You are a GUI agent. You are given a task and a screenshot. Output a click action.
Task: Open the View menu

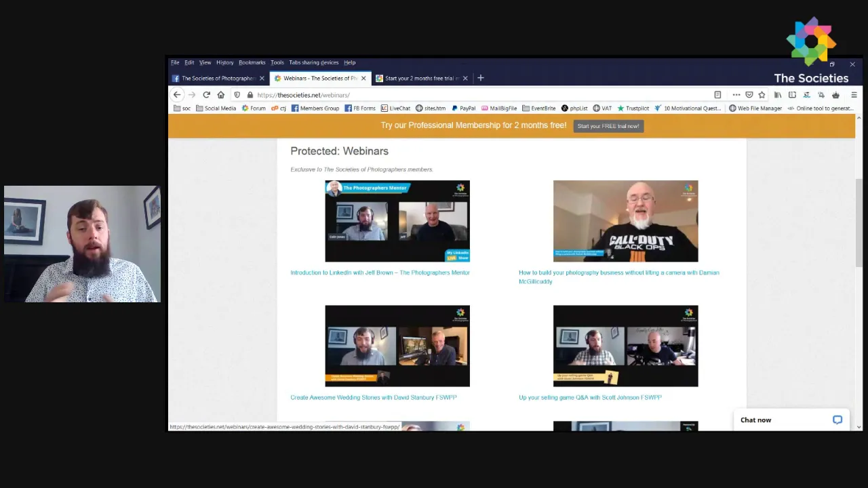pyautogui.click(x=205, y=62)
